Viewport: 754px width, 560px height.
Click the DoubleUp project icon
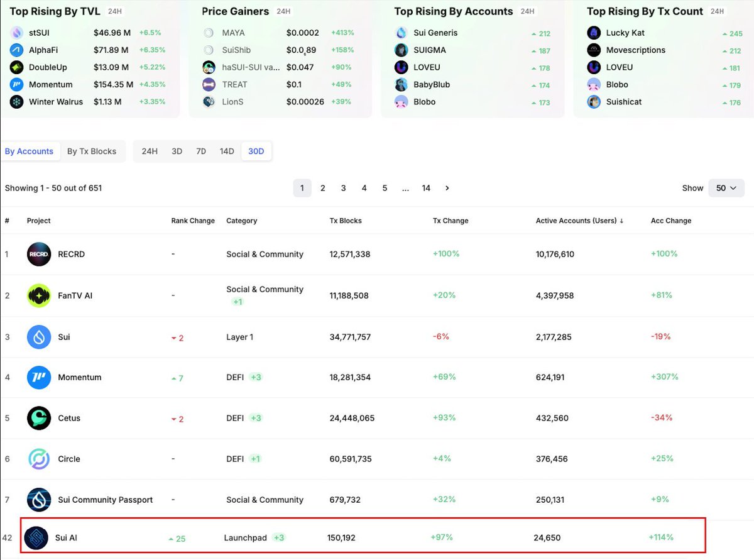click(x=17, y=67)
